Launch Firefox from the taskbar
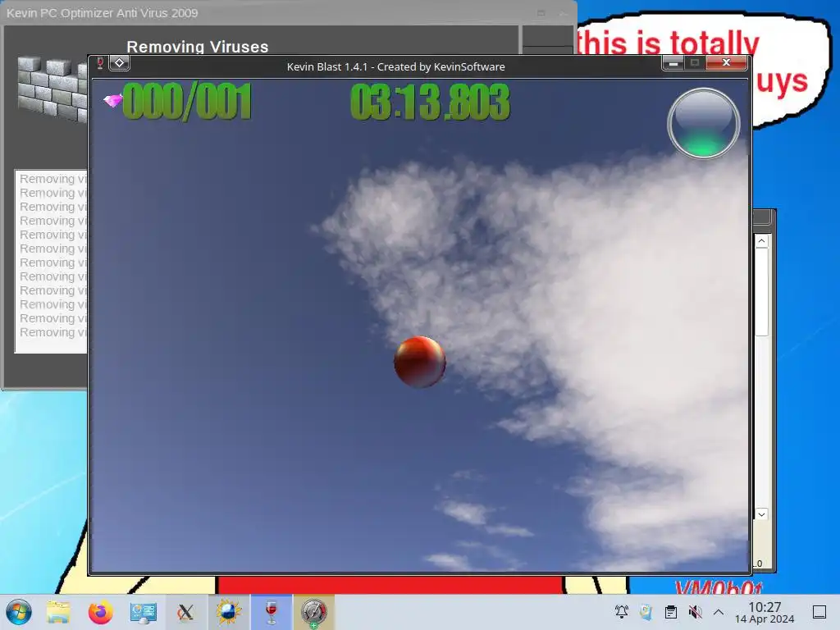840x630 pixels. click(x=100, y=612)
